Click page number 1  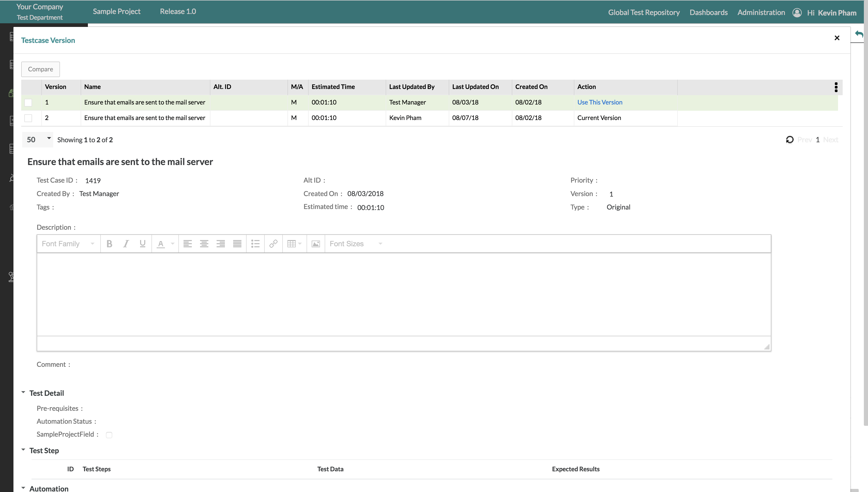coord(818,140)
